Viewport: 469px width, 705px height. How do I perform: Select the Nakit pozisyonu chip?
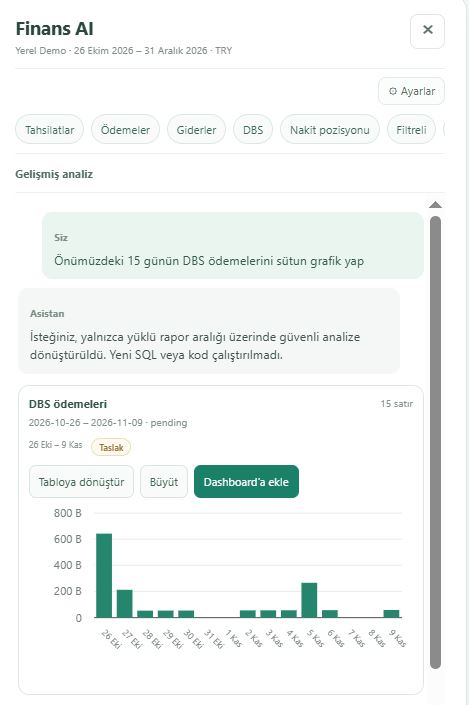pyautogui.click(x=330, y=130)
